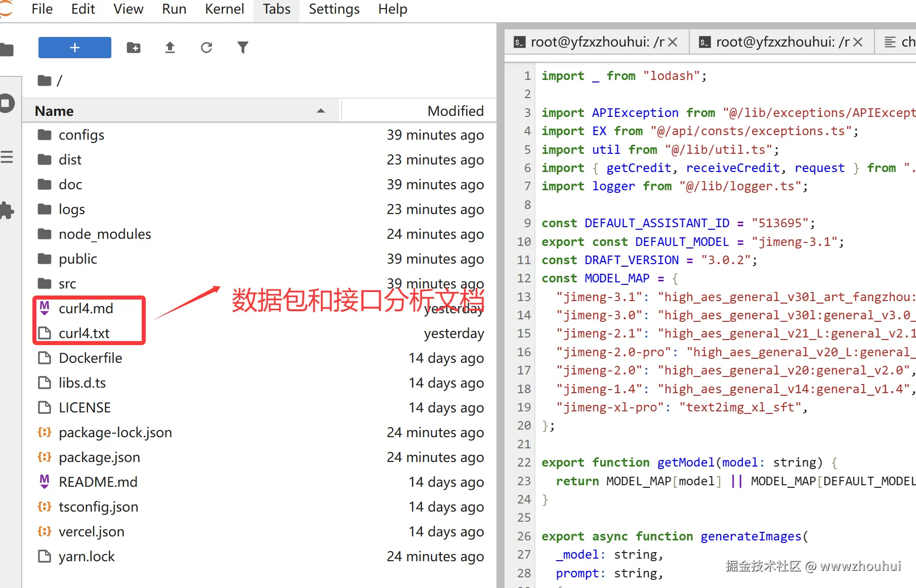Viewport: 916px width, 588px height.
Task: Sort files by Name column header
Action: click(x=181, y=111)
